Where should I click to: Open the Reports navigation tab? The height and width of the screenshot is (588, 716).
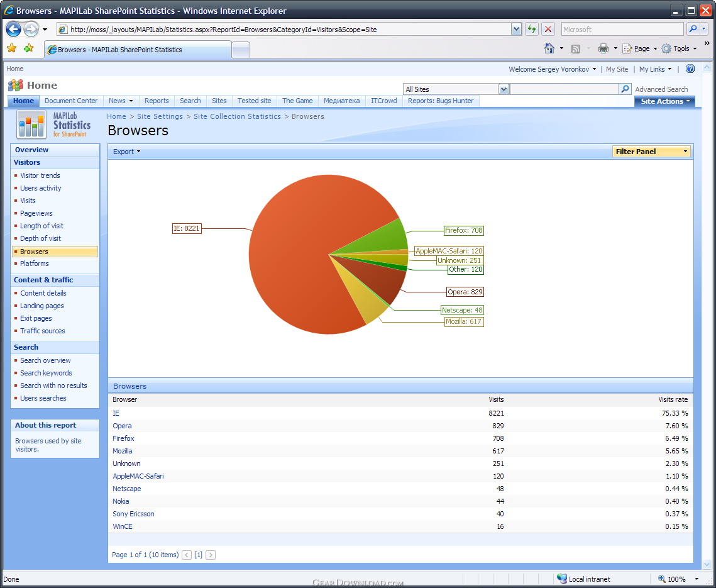(x=157, y=101)
